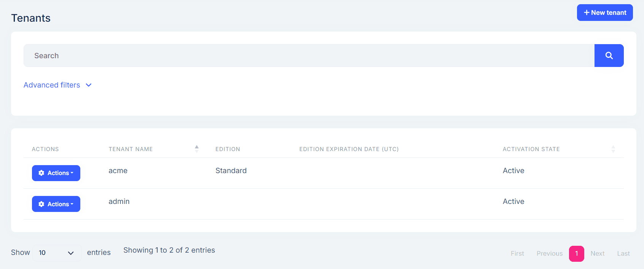The height and width of the screenshot is (269, 644).
Task: Go to page 1 in pagination
Action: [576, 254]
